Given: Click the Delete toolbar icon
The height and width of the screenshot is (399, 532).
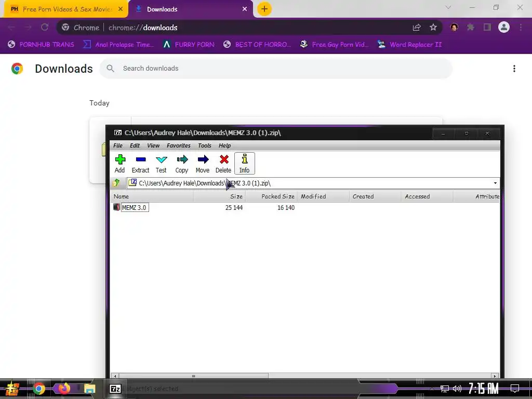Looking at the screenshot, I should [223, 164].
